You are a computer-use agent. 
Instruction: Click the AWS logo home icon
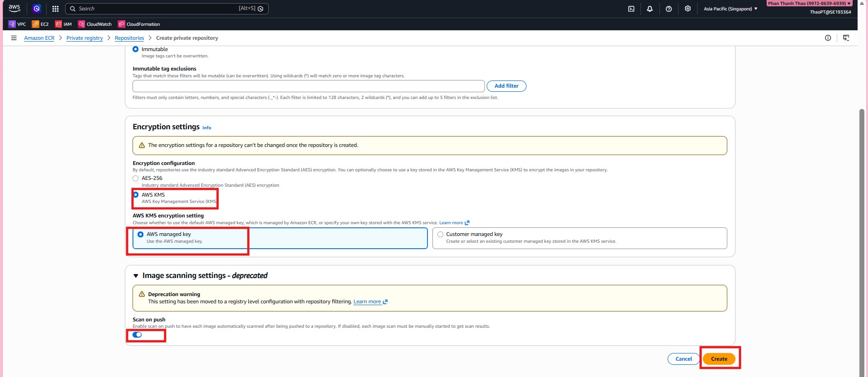click(x=14, y=8)
